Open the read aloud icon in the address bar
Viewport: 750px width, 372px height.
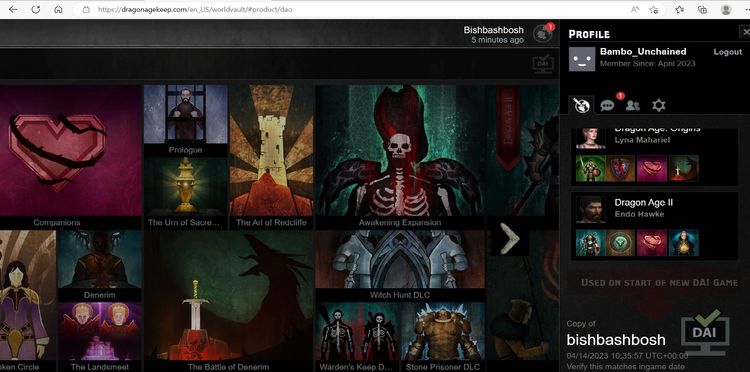pyautogui.click(x=635, y=10)
